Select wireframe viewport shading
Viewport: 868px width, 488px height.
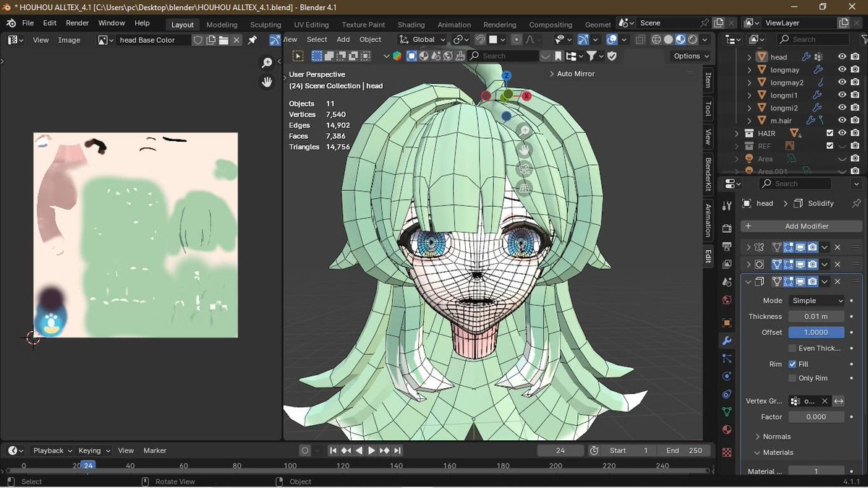(655, 40)
